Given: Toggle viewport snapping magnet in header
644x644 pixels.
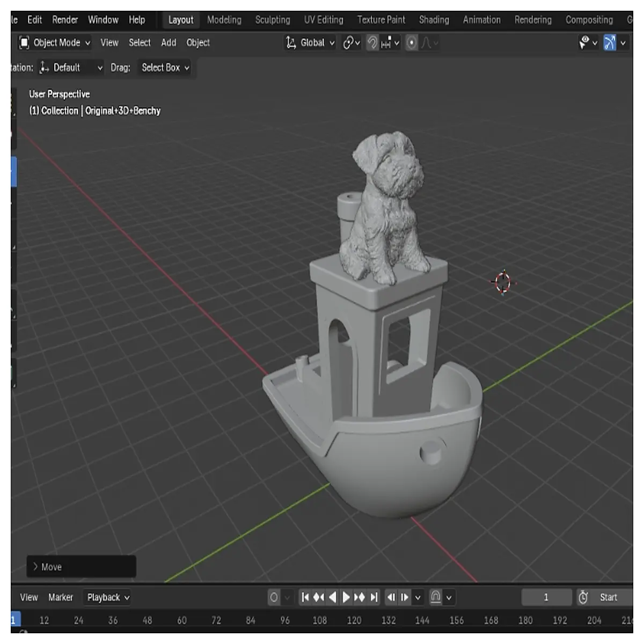Looking at the screenshot, I should coord(372,42).
